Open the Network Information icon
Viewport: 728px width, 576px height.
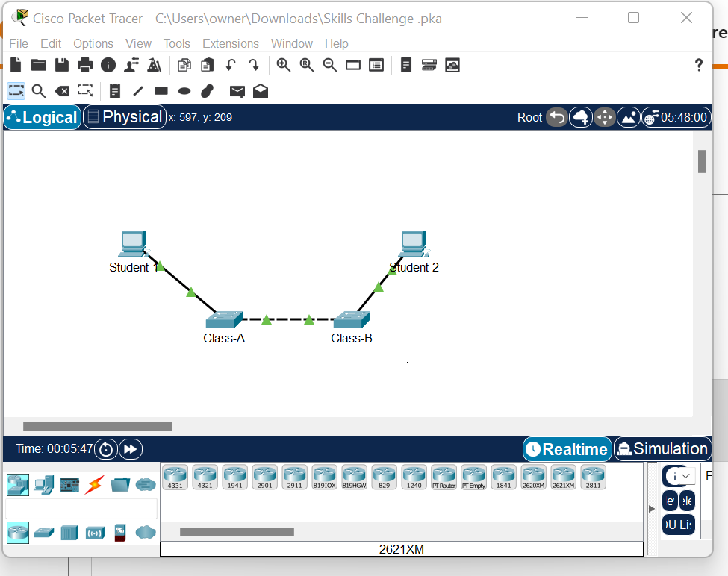(x=108, y=65)
